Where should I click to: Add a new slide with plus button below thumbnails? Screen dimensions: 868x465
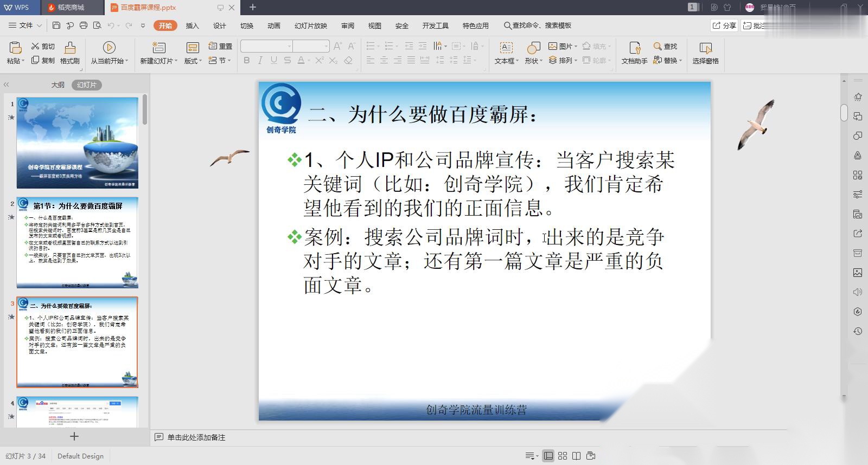[74, 436]
